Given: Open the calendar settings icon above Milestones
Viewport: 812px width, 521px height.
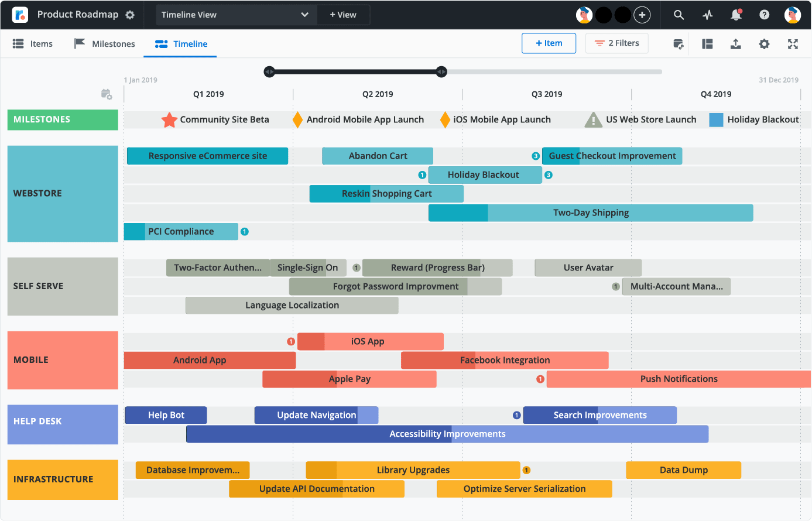Looking at the screenshot, I should [x=107, y=94].
